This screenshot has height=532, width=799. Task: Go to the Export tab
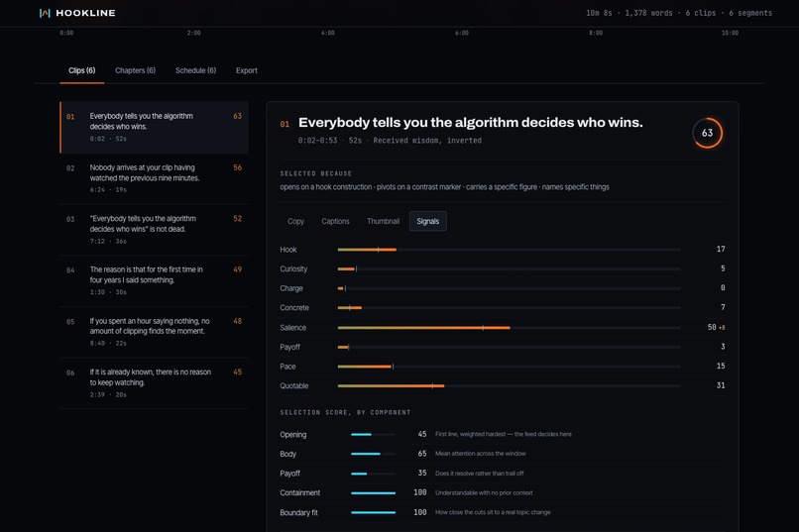point(247,70)
